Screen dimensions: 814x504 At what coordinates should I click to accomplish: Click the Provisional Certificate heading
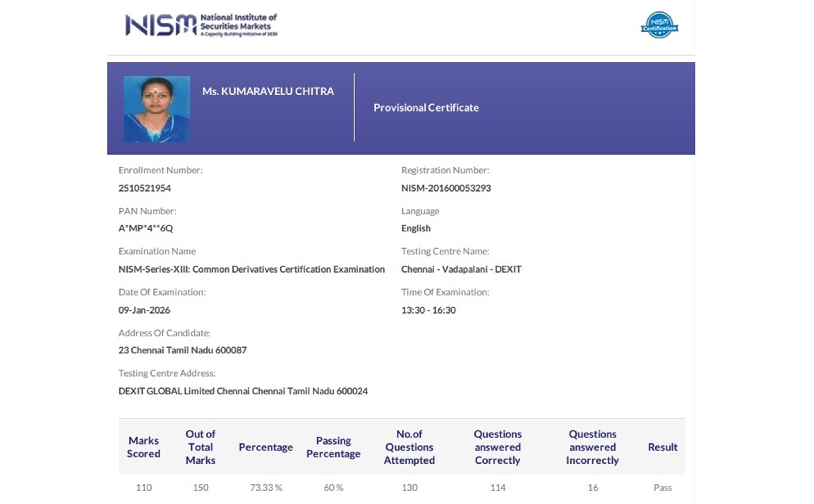tap(426, 108)
